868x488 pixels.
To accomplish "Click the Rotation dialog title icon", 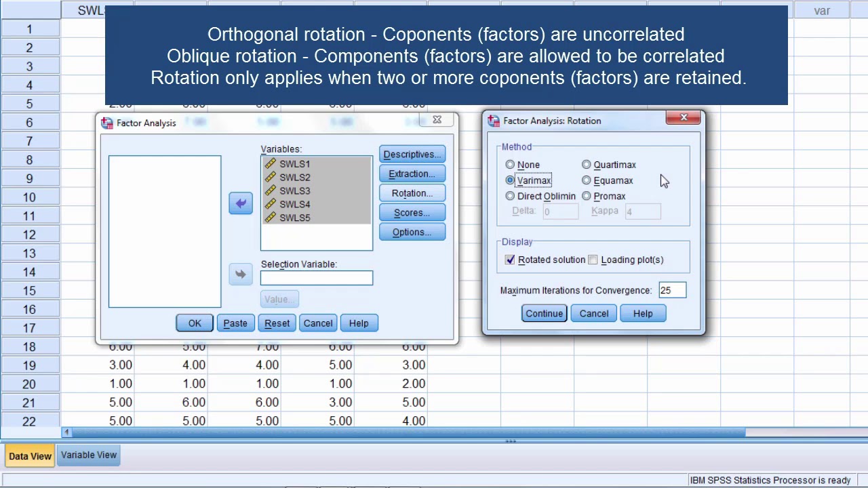I will tap(494, 121).
